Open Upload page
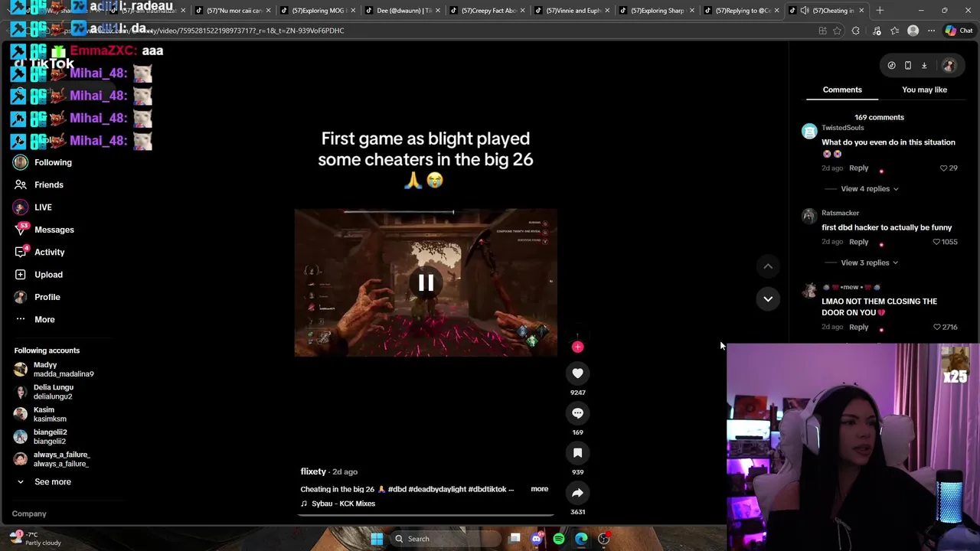The image size is (980, 551). pos(38,275)
